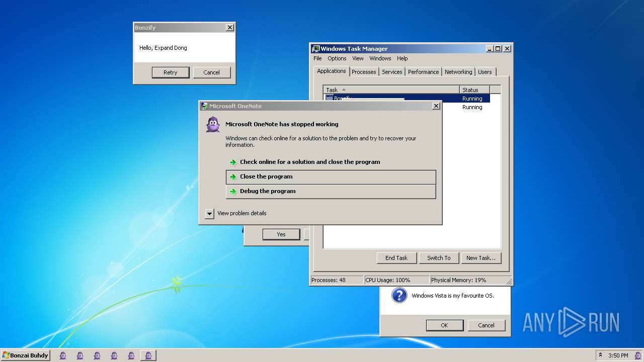Switch to the Performance tab
The width and height of the screenshot is (644, 362).
423,72
